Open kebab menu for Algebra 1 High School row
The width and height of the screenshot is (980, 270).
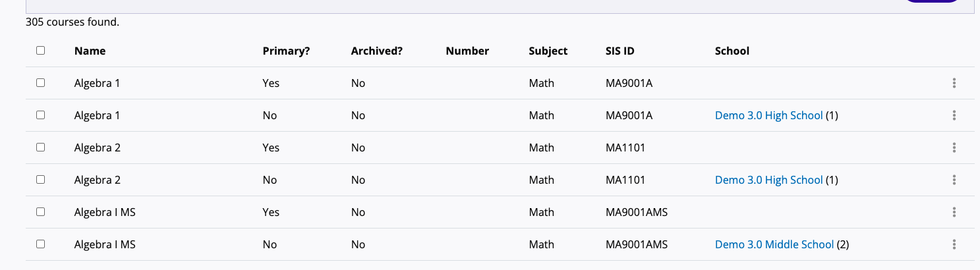tap(954, 115)
